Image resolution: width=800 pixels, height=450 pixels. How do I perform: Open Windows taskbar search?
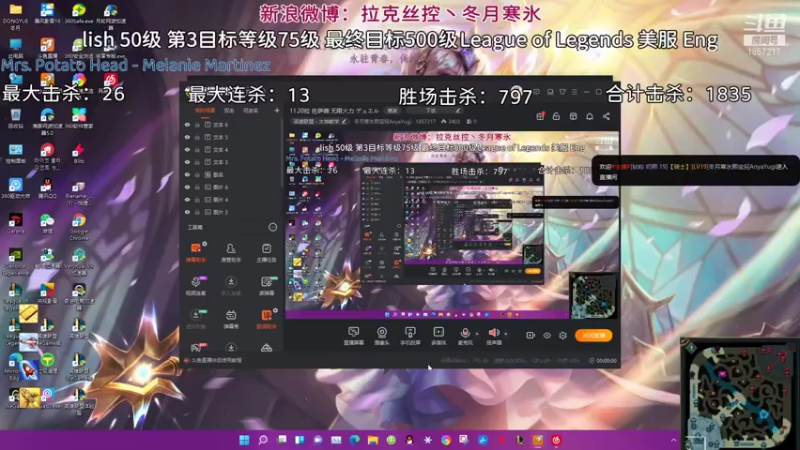pos(263,440)
